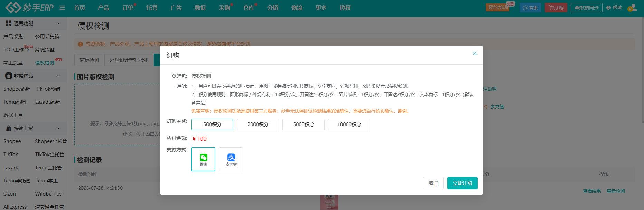This screenshot has width=644, height=210.
Task: Open user avatar icon in header
Action: tap(632, 8)
